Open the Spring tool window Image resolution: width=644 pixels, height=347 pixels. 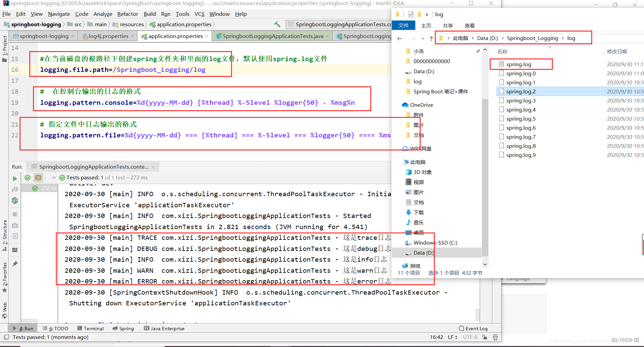123,329
